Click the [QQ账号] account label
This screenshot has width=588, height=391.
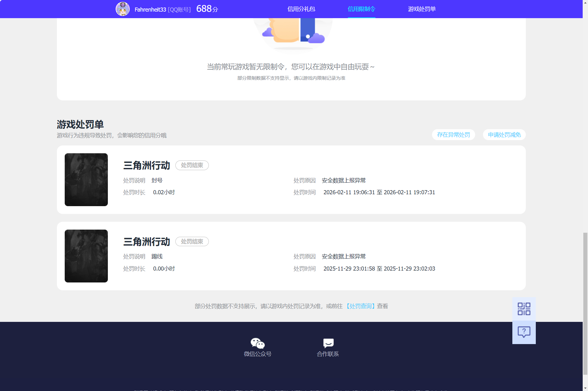179,10
